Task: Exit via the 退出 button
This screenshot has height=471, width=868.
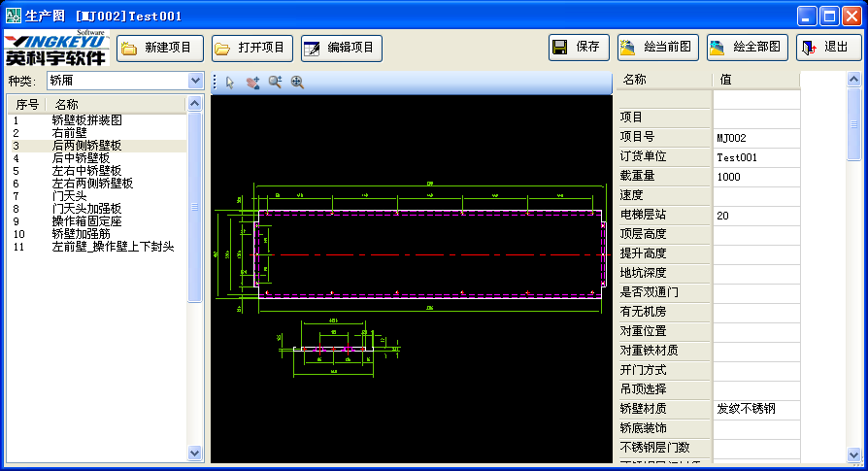Action: tap(828, 48)
